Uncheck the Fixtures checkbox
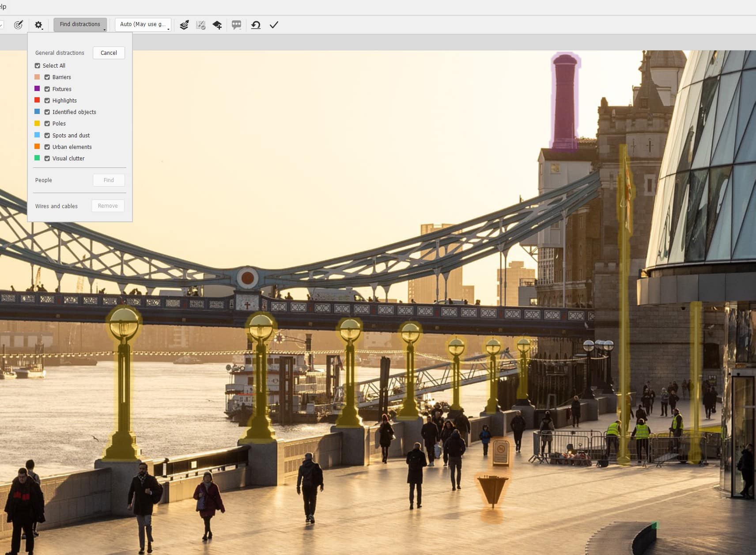Image resolution: width=756 pixels, height=555 pixels. (x=47, y=89)
